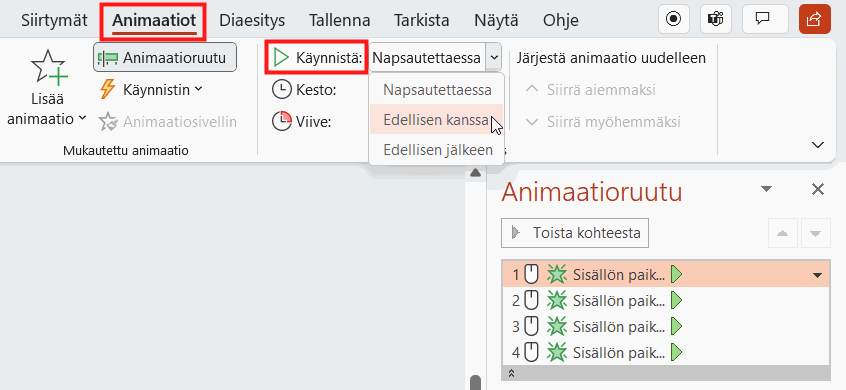Click slide scrollbar up arrow
This screenshot has width=846, height=390.
pos(475,173)
